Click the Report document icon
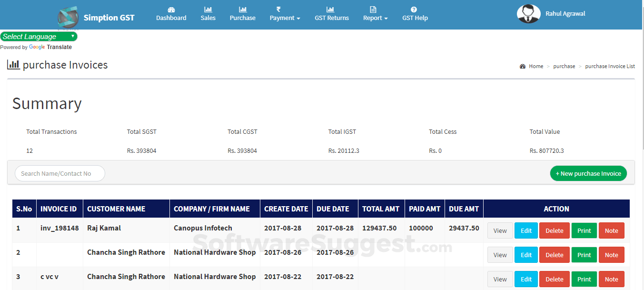 coord(373,9)
